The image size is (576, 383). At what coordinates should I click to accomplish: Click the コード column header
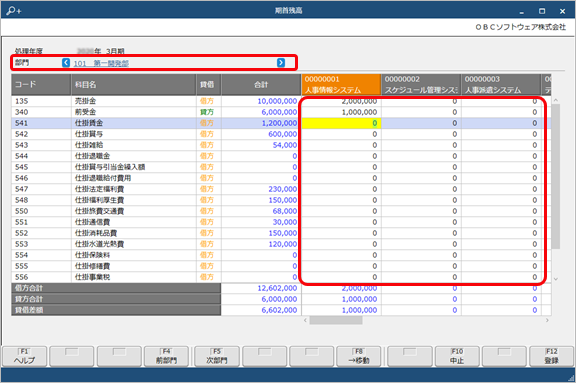click(x=41, y=84)
